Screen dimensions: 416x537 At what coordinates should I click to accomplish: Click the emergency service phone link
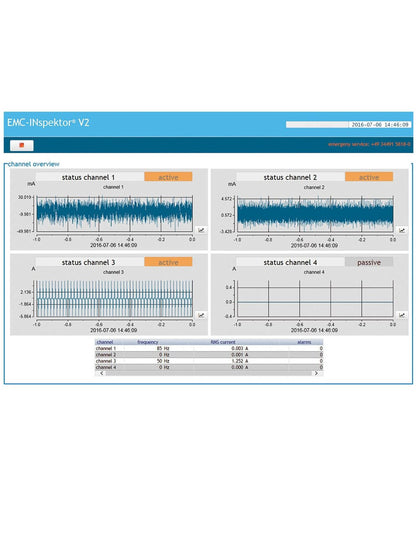click(x=369, y=144)
